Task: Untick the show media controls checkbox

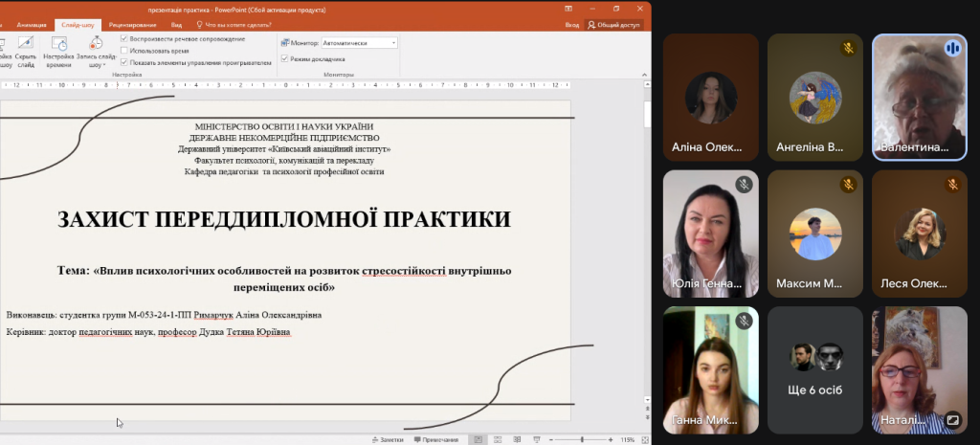Action: click(x=124, y=61)
